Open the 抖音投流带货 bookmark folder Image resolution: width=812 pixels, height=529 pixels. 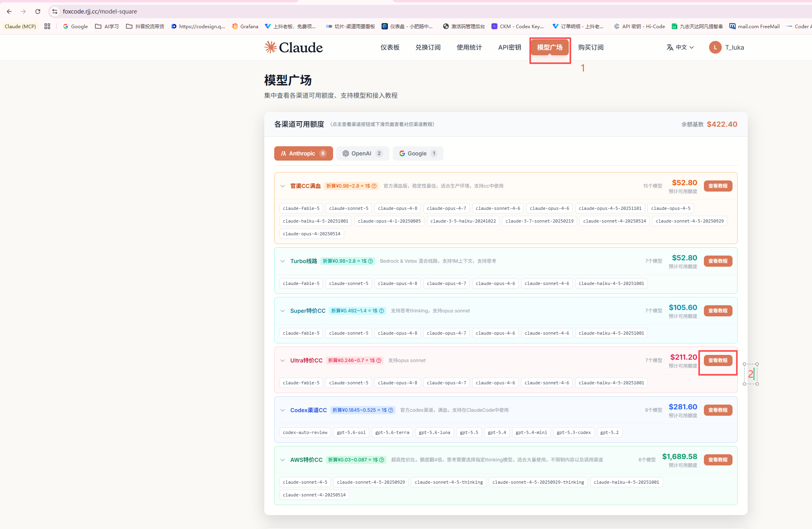coord(145,26)
